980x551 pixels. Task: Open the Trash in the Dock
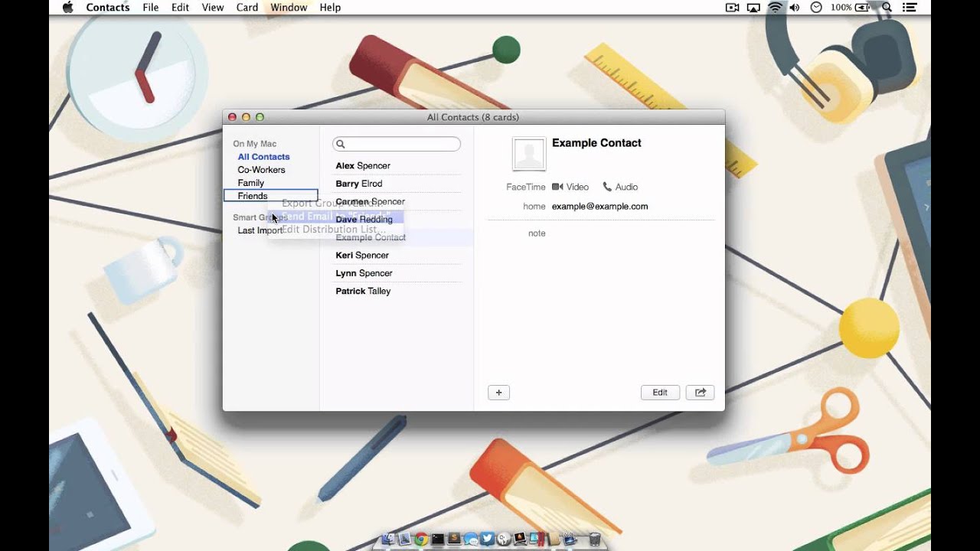pyautogui.click(x=594, y=539)
